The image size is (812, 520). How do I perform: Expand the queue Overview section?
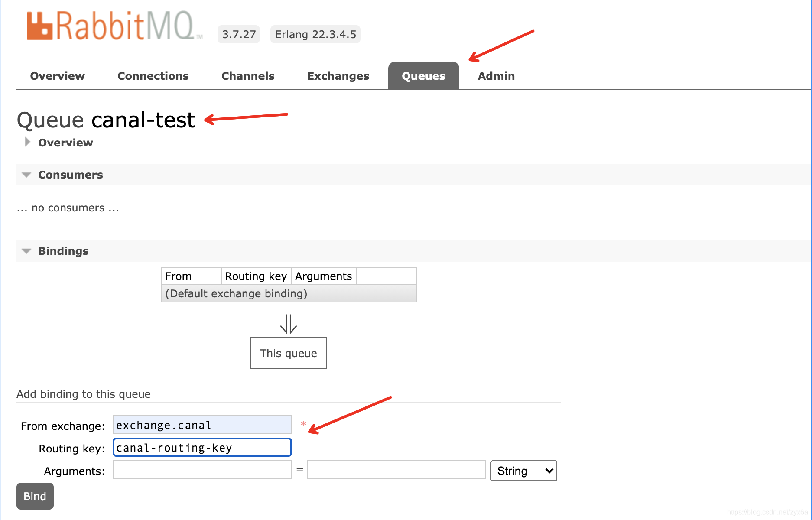point(65,143)
